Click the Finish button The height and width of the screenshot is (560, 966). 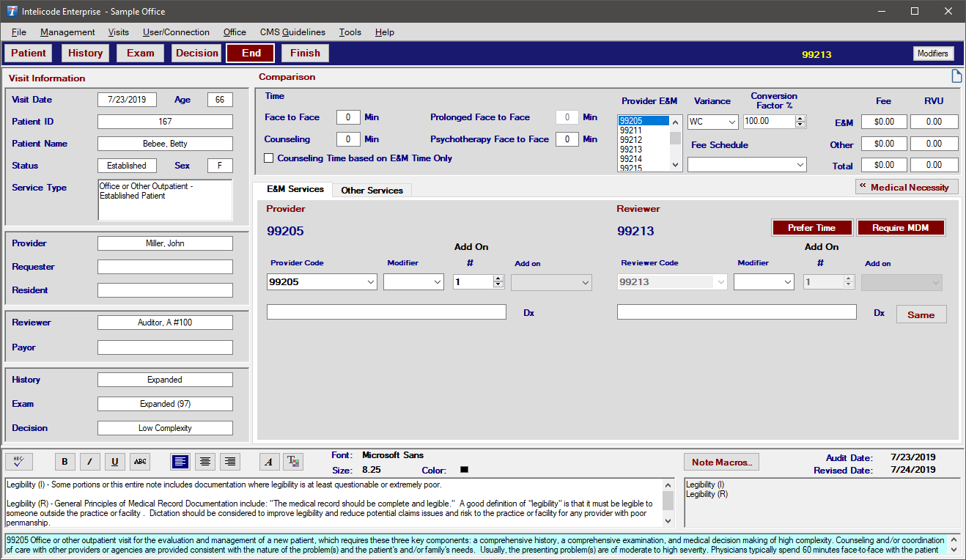tap(305, 53)
